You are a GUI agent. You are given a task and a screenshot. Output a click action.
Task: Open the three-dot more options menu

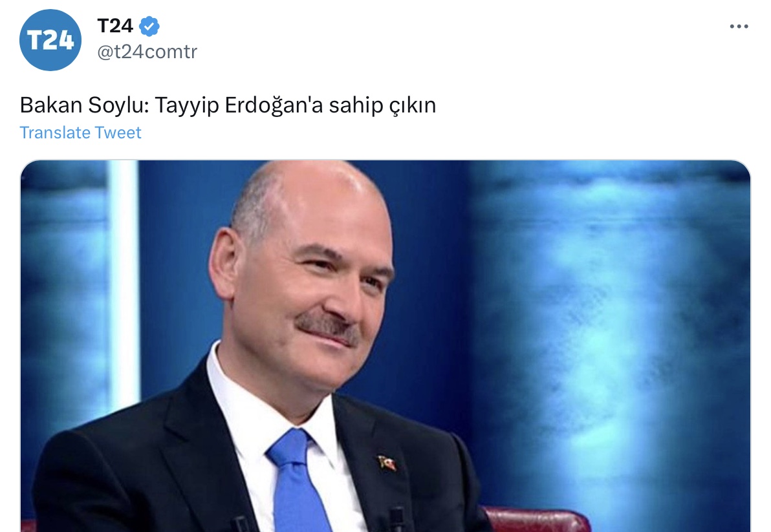click(x=739, y=27)
